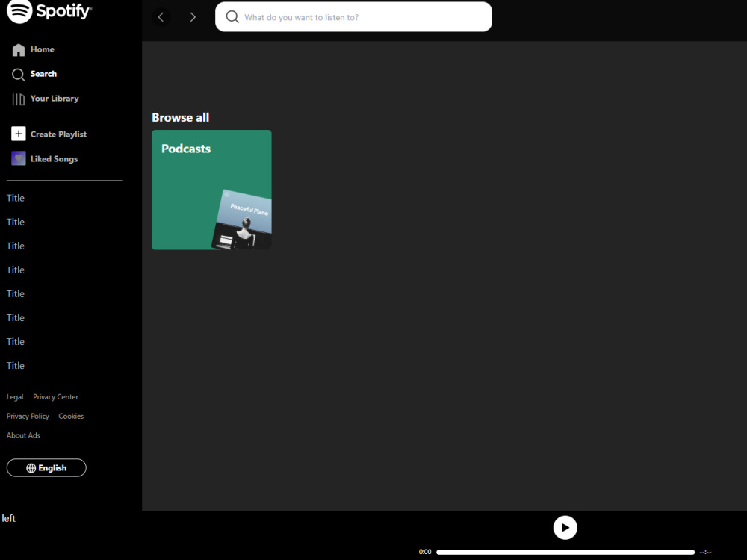Click the 'Browse all' heading
The image size is (747, 560).
click(181, 118)
